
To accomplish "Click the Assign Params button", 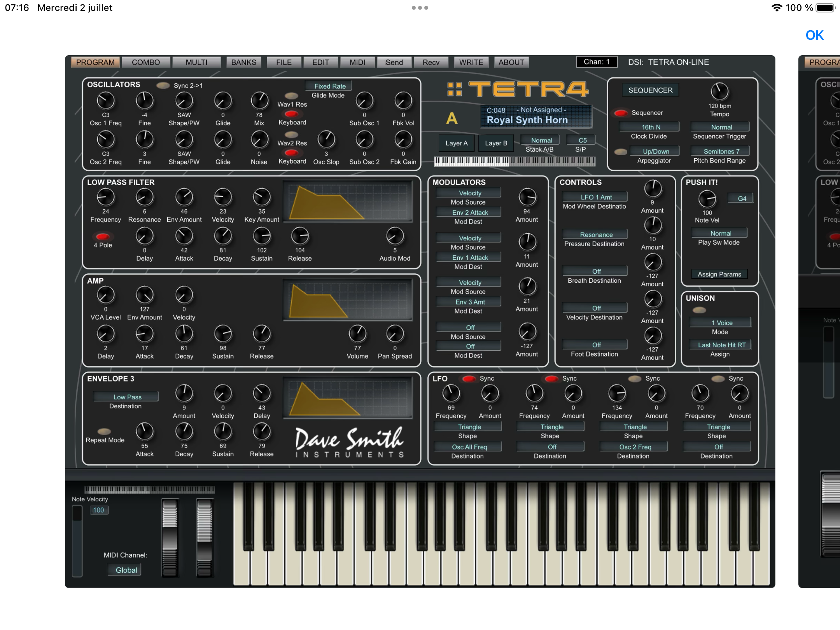I will [x=719, y=274].
